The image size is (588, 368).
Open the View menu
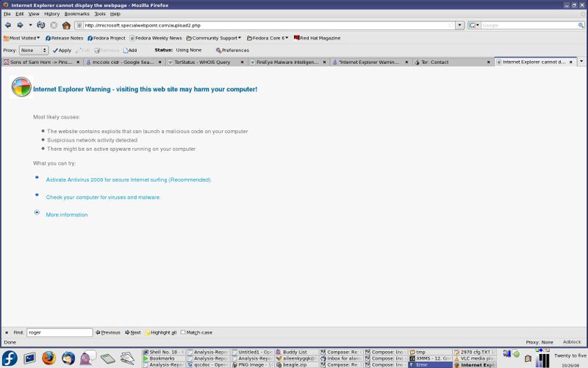34,14
